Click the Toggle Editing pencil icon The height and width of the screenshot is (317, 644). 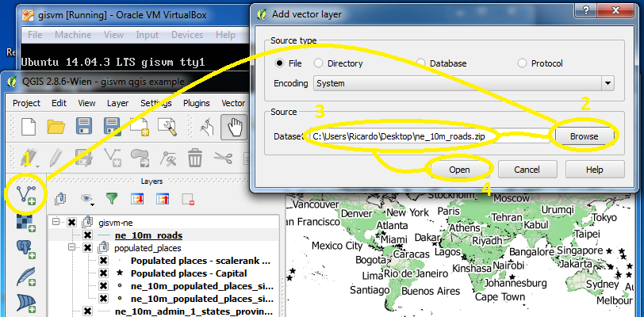56,158
